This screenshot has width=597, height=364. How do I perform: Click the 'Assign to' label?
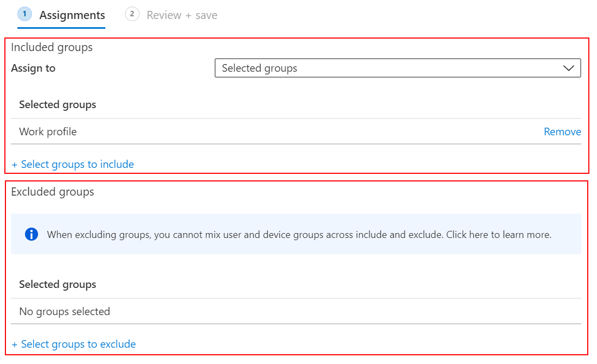pyautogui.click(x=33, y=68)
